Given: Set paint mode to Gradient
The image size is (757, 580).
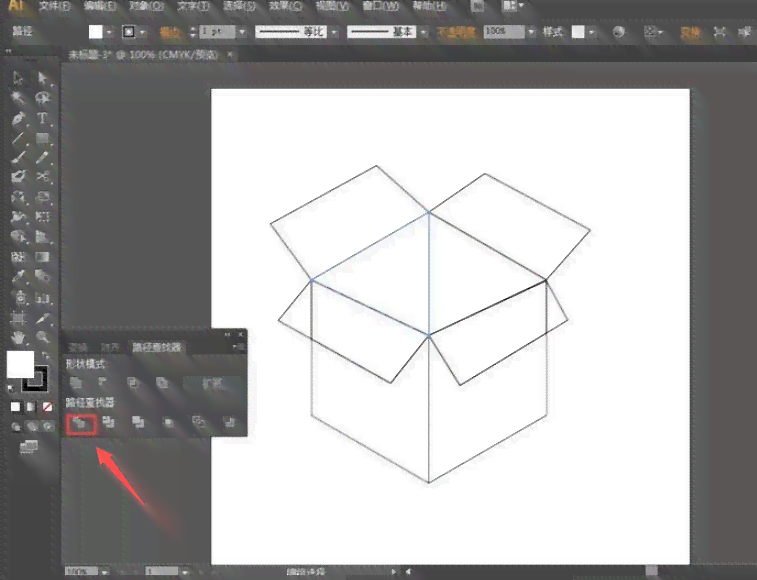Looking at the screenshot, I should point(31,407).
